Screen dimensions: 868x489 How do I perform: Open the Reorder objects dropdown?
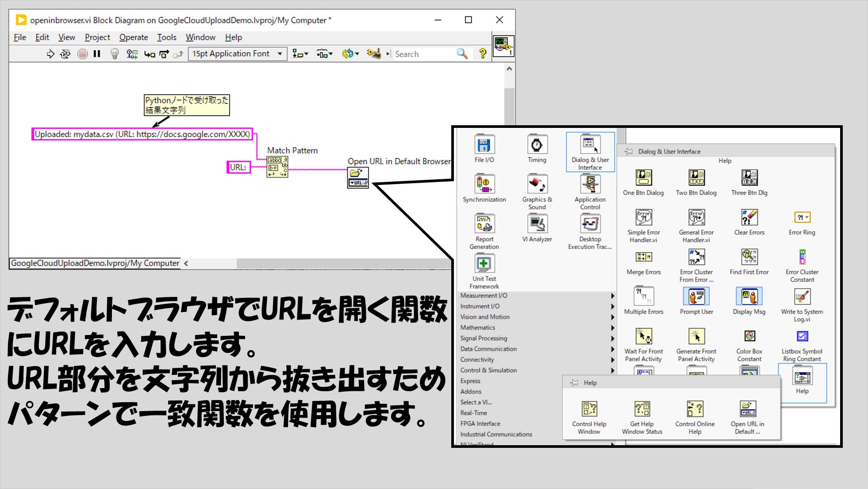click(350, 54)
